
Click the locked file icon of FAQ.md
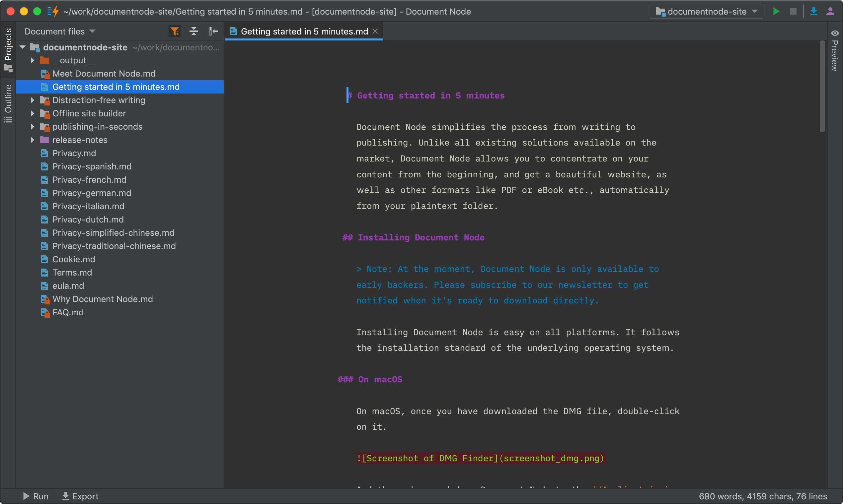click(x=45, y=312)
